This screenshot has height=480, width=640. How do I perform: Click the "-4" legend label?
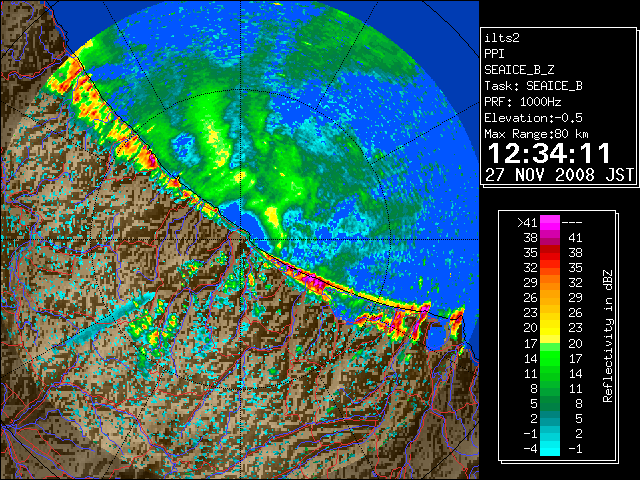pyautogui.click(x=530, y=449)
